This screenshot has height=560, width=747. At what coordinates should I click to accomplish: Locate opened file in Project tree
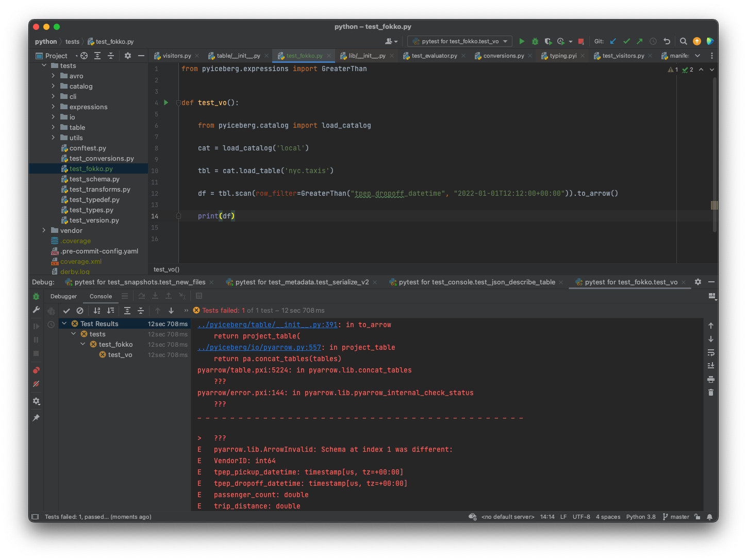[84, 56]
